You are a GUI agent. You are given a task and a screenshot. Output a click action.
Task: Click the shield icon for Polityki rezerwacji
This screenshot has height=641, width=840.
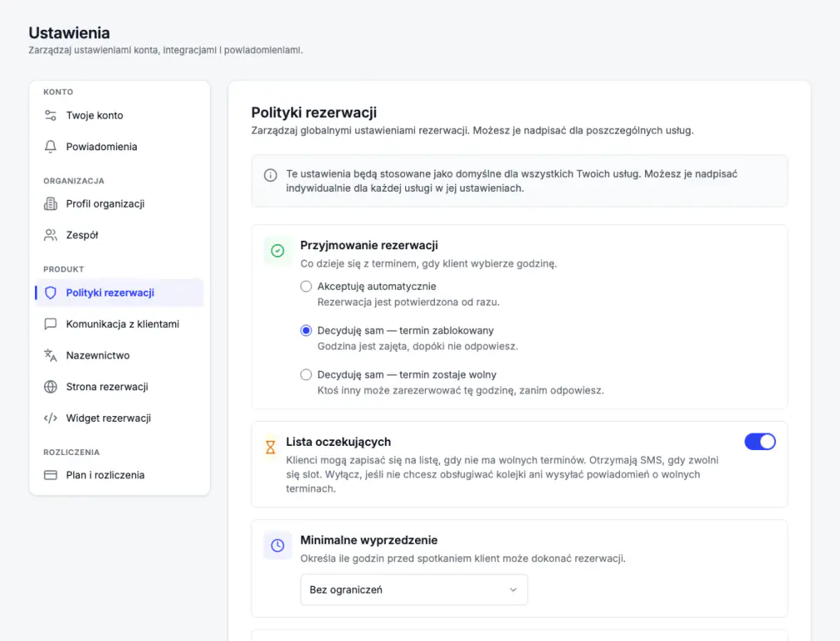click(51, 292)
